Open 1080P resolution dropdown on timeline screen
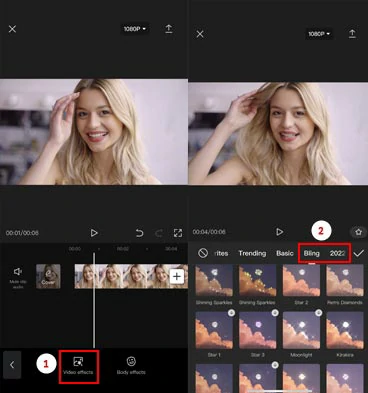Screen dimensions: 368x393 pos(135,29)
